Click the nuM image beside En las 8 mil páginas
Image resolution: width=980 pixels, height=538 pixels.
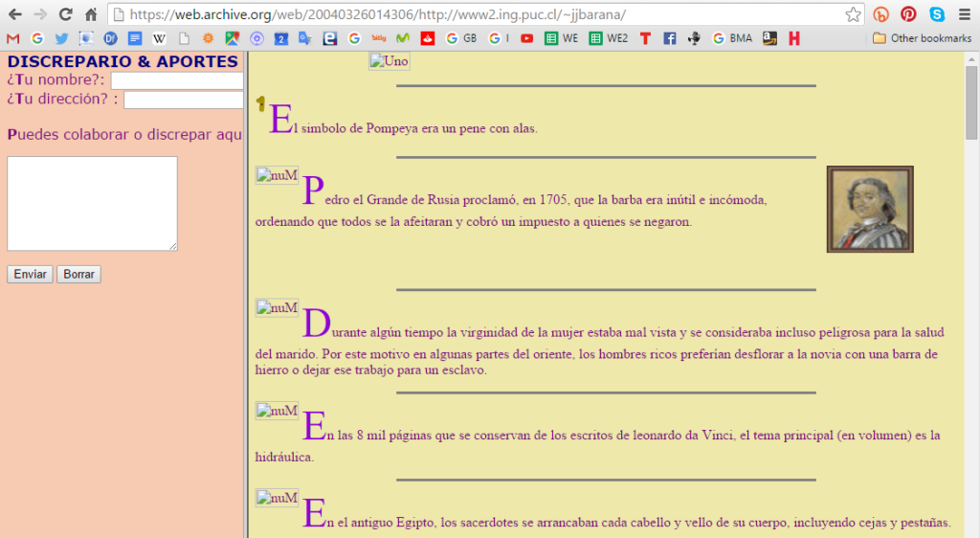point(277,411)
